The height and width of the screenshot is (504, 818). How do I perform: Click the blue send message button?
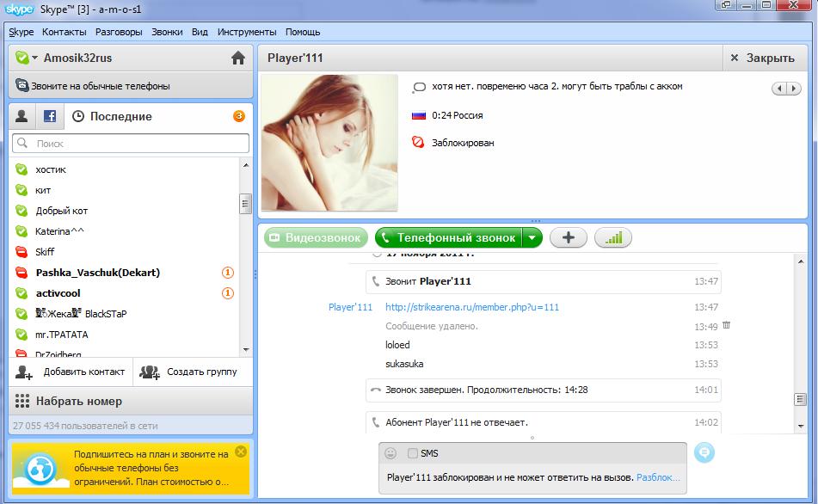(x=704, y=452)
